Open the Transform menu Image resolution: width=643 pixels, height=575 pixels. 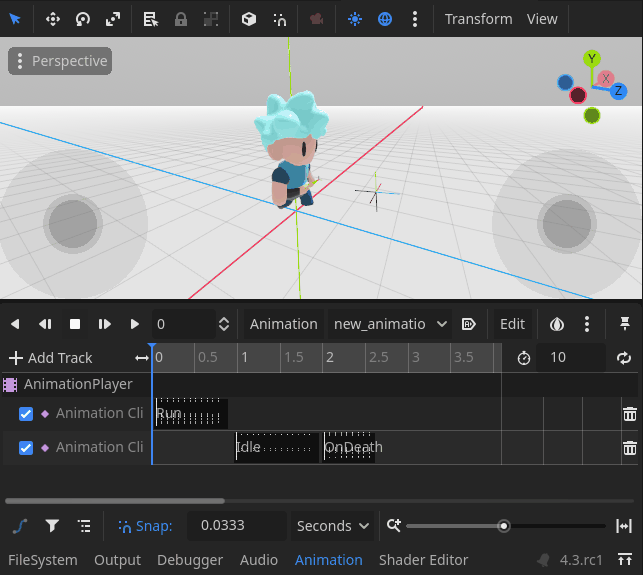[479, 19]
